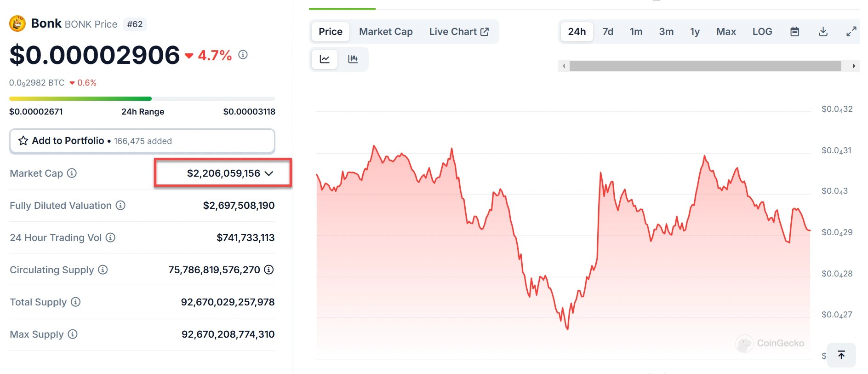The height and width of the screenshot is (374, 868).
Task: Select 24h time range
Action: [577, 32]
